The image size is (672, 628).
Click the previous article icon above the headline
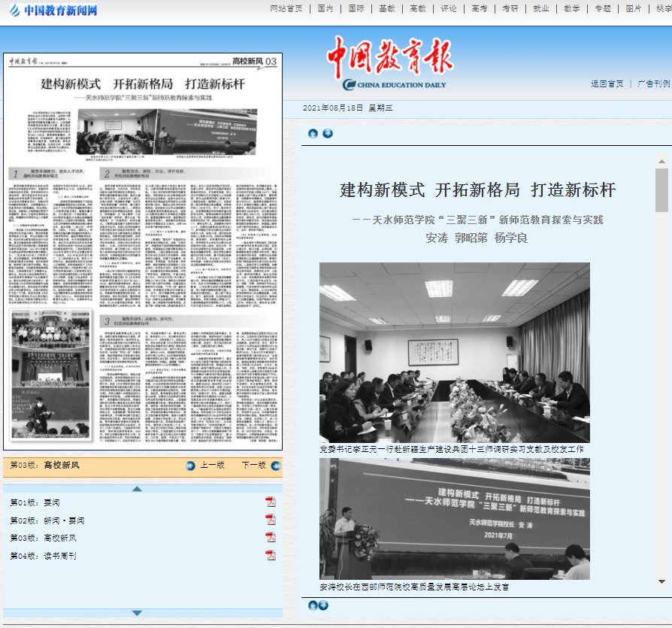[313, 134]
